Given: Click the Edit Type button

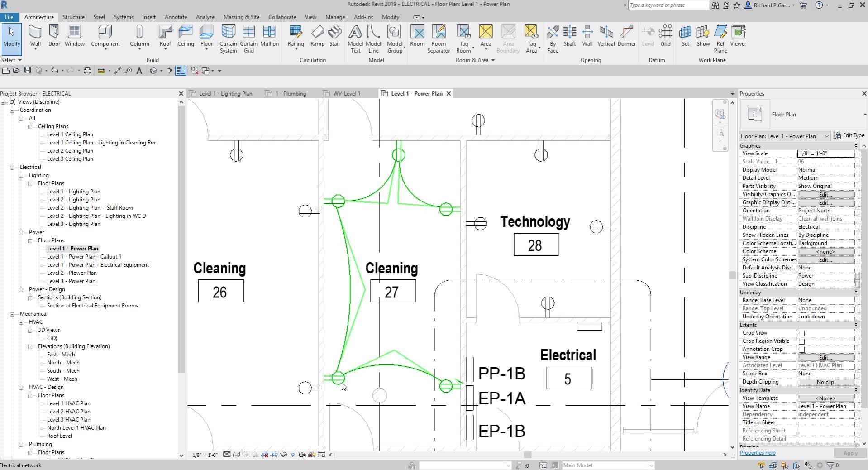Looking at the screenshot, I should [x=849, y=135].
